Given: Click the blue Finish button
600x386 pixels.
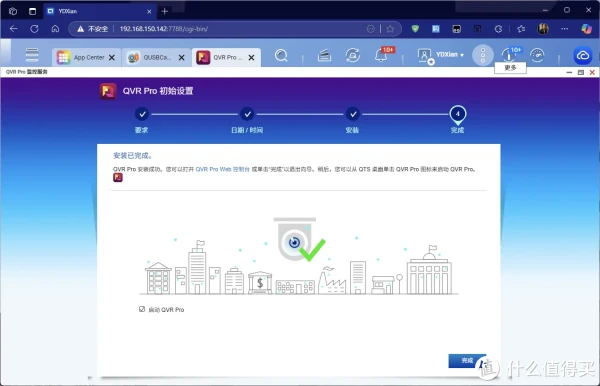Looking at the screenshot, I should tap(467, 360).
